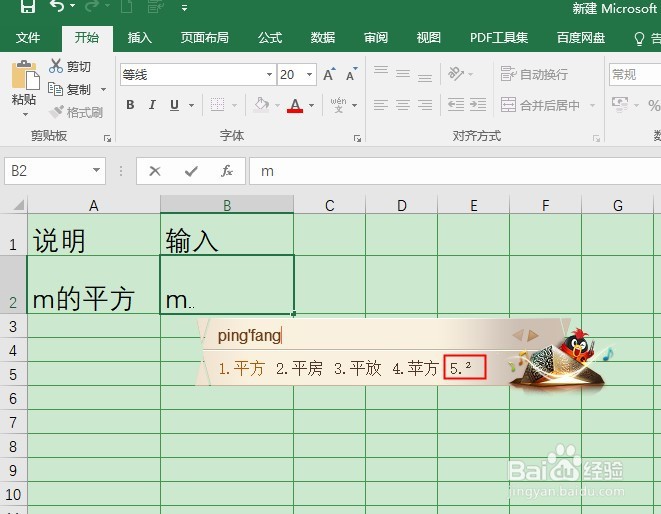Viewport: 661px width, 514px height.
Task: Click the 粘贴 paste clipboard icon
Action: 24,75
